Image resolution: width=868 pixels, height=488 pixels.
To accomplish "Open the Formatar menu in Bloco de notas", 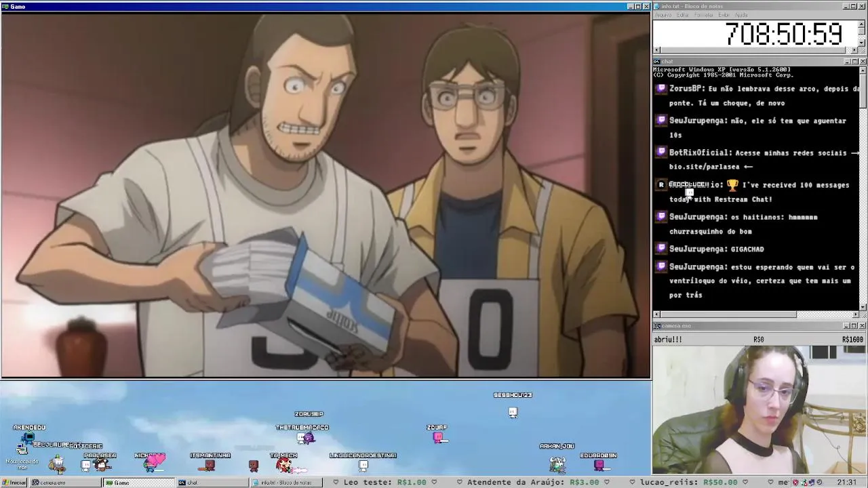I will tap(704, 15).
